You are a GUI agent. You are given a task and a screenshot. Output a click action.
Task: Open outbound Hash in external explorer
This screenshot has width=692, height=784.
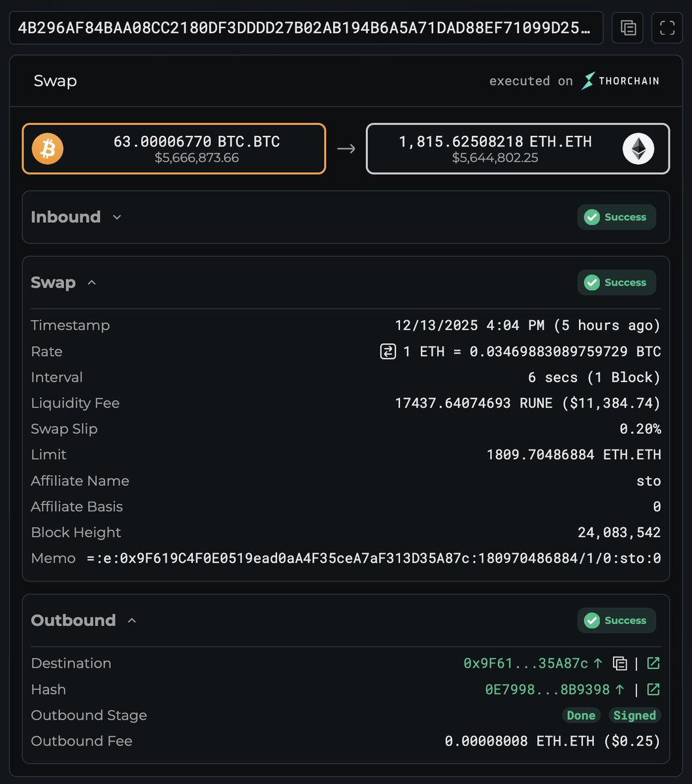click(x=653, y=689)
